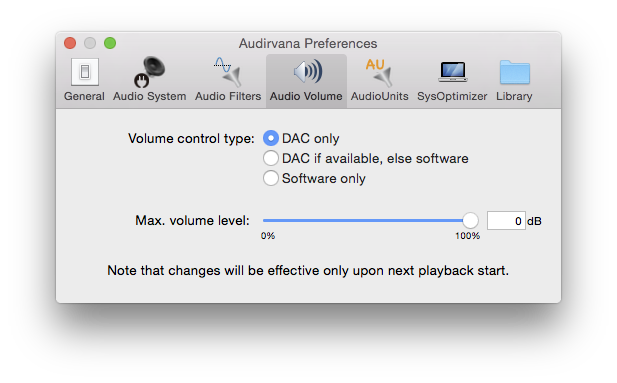This screenshot has height=383, width=617.
Task: Open the Audio Filters funnel icon
Action: pyautogui.click(x=228, y=72)
